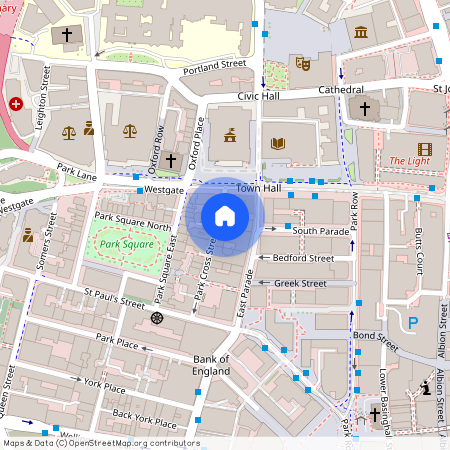Click the bus stop marker on South Parade
Screen dimensions: 450x450
coord(288,226)
